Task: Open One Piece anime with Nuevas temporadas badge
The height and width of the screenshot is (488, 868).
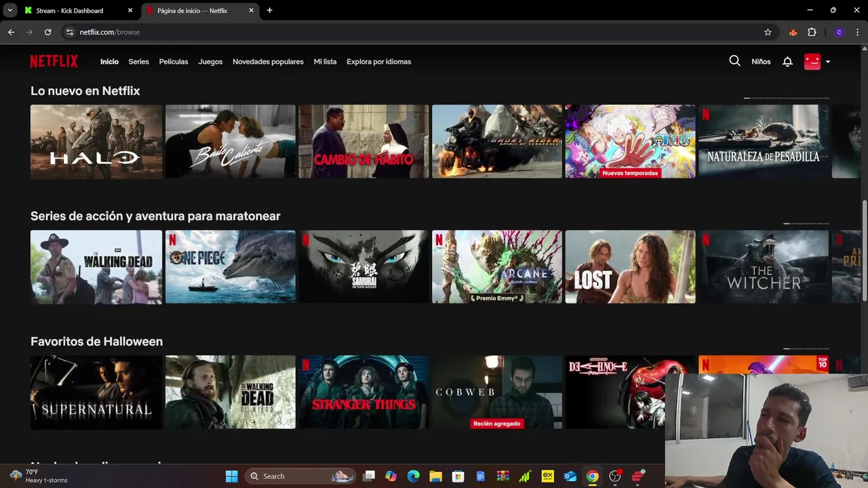Action: tap(631, 142)
